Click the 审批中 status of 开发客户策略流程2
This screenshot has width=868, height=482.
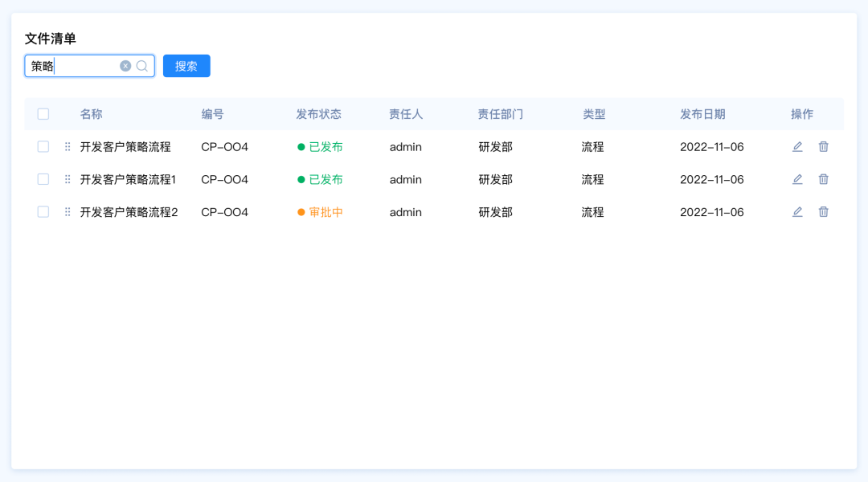click(x=325, y=212)
